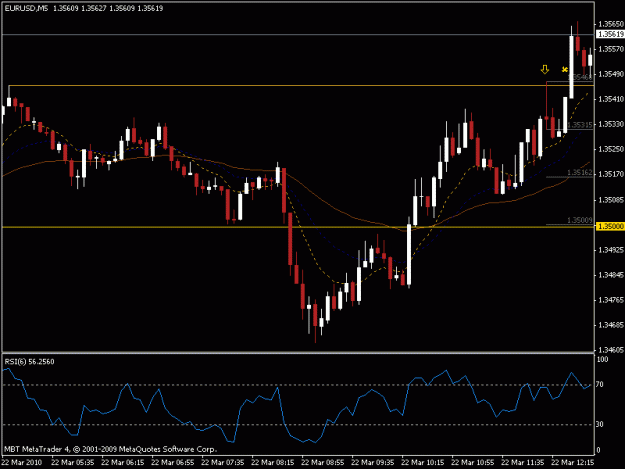Click the 1.35330 price axis label
Image resolution: width=625 pixels, height=469 pixels.
pyautogui.click(x=611, y=124)
